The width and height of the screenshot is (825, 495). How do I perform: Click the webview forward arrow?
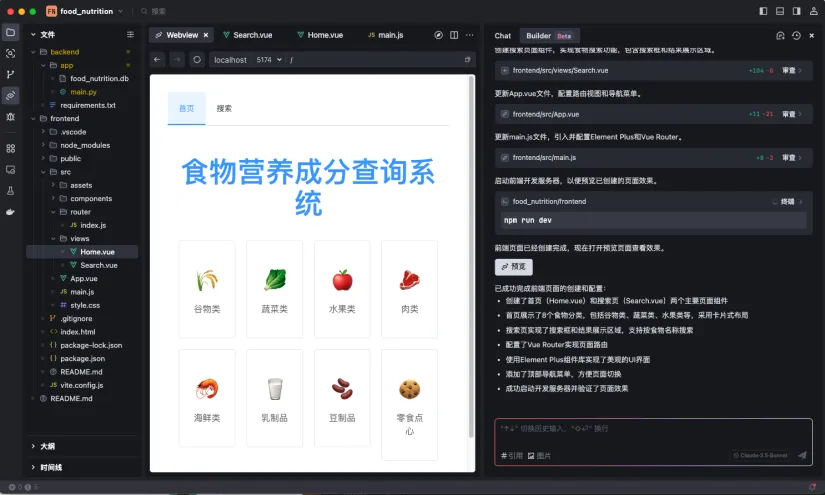177,59
